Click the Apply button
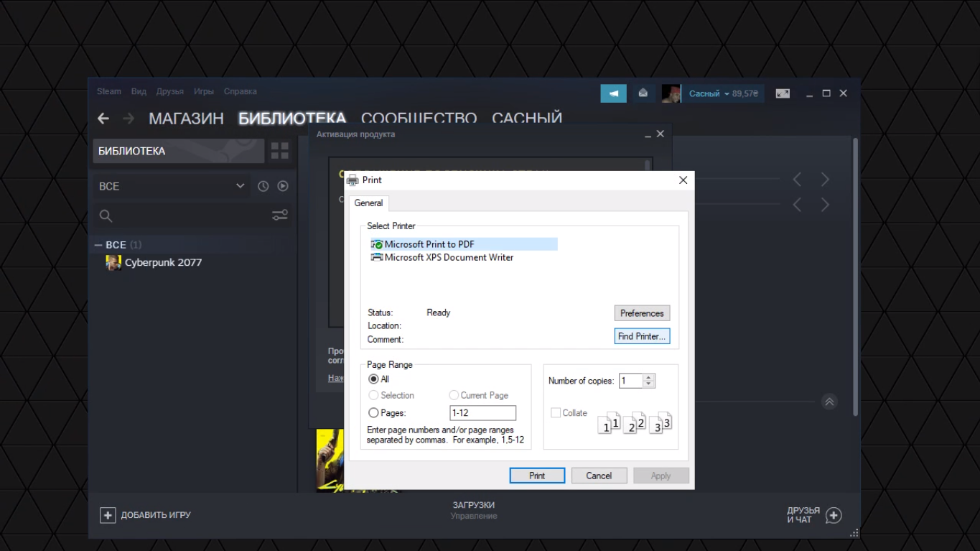Screen dimensions: 980x551 [661, 476]
